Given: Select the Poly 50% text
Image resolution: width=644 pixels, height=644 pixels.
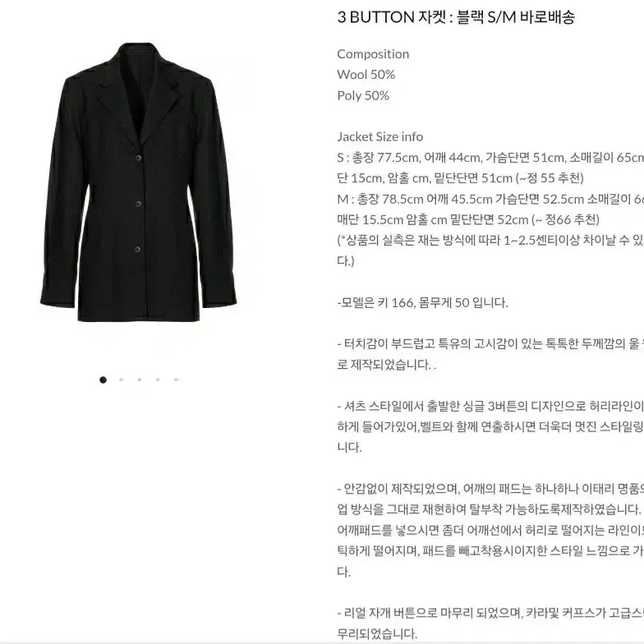Looking at the screenshot, I should pyautogui.click(x=363, y=95).
